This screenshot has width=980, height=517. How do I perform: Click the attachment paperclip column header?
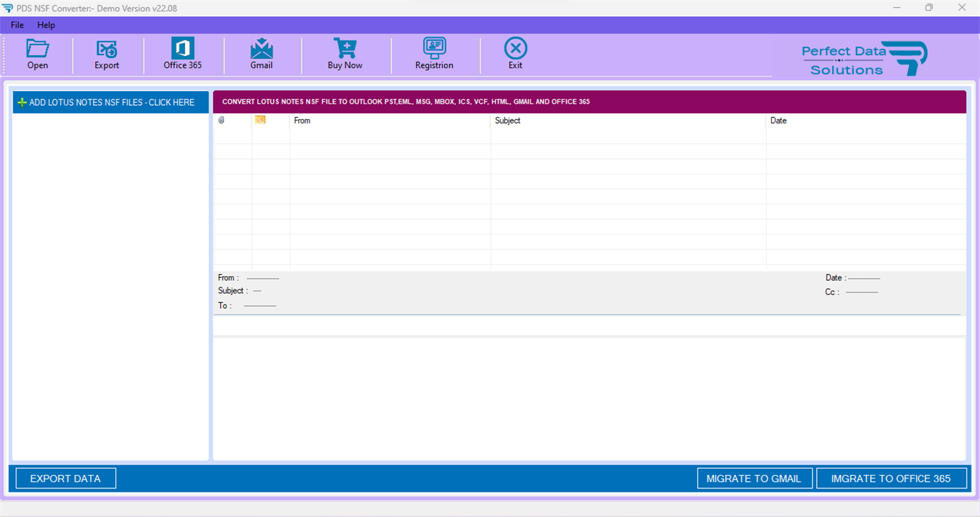tap(222, 120)
